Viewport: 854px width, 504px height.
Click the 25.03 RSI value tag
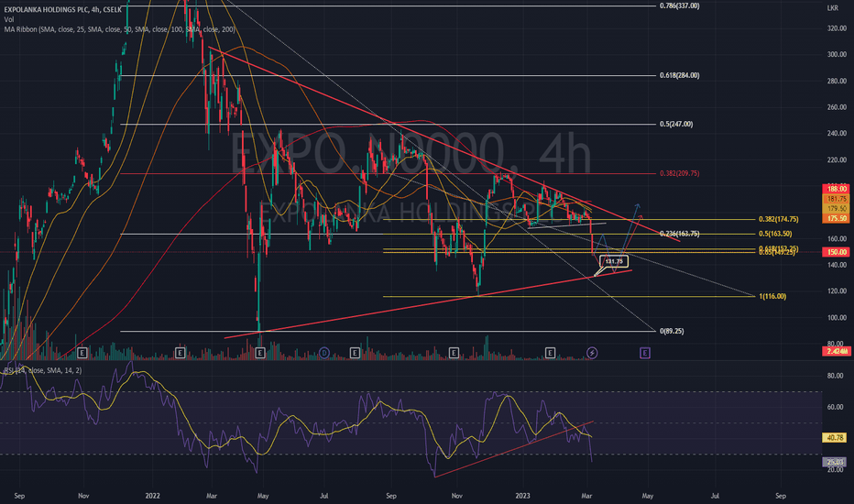pyautogui.click(x=835, y=462)
